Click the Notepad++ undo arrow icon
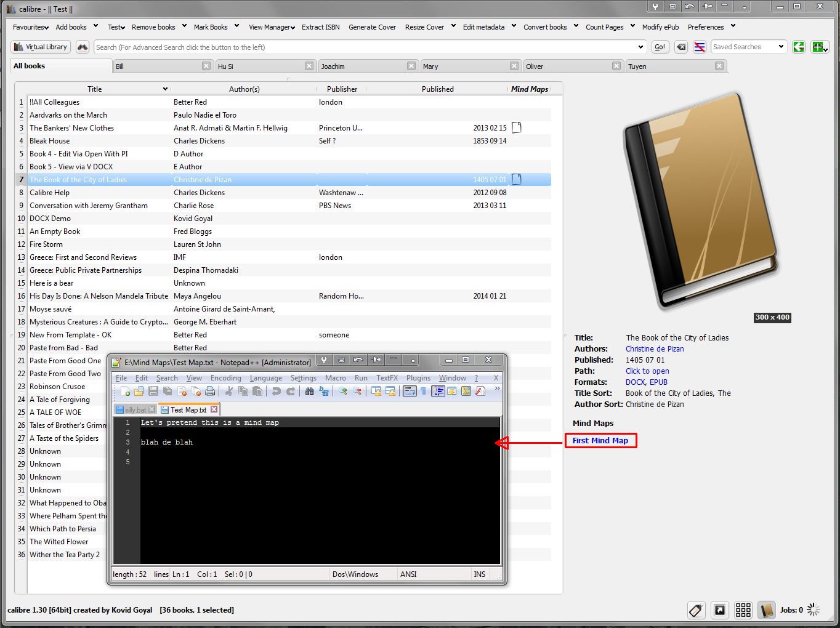 (x=276, y=392)
